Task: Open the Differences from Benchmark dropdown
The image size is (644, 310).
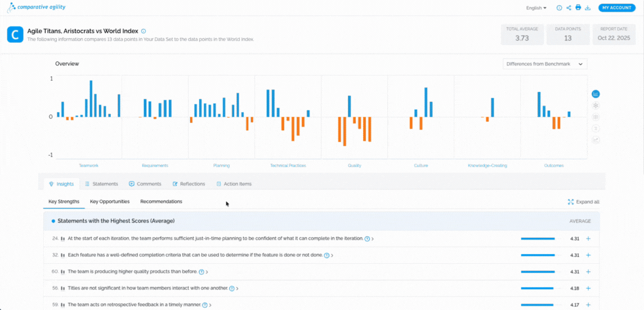Action: click(x=544, y=64)
